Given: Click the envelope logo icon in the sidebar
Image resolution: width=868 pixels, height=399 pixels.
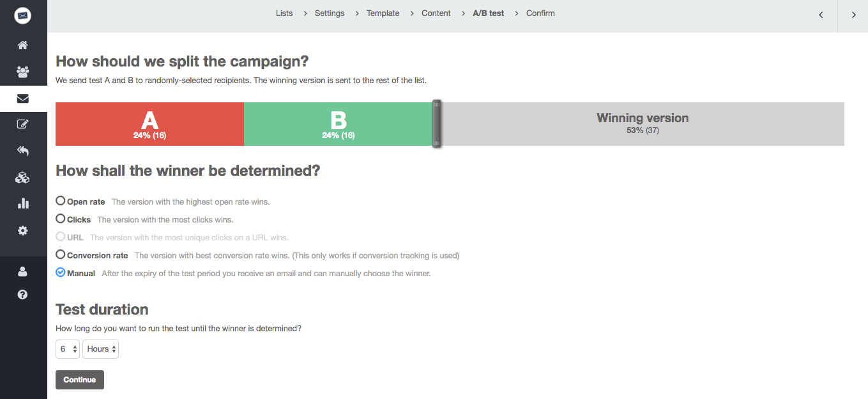Looking at the screenshot, I should point(23,15).
